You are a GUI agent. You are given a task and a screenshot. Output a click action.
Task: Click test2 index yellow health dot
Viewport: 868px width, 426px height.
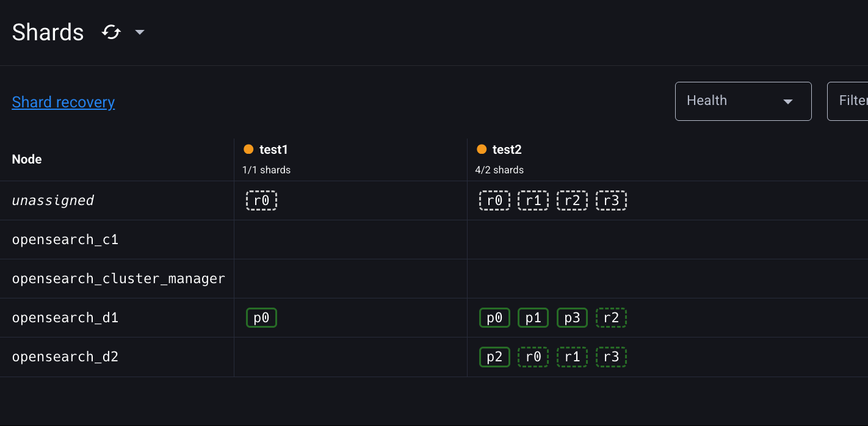coord(482,149)
